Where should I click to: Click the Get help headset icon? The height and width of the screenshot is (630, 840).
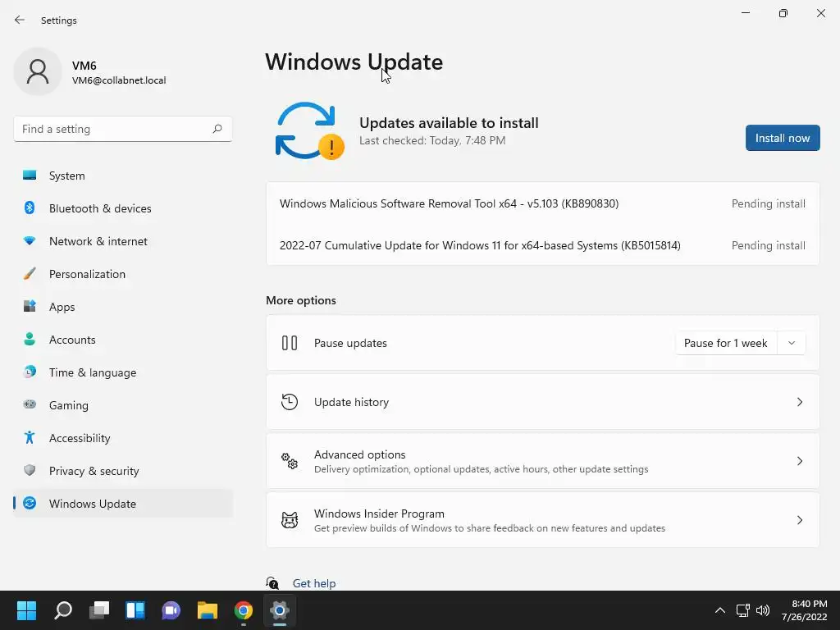[272, 583]
